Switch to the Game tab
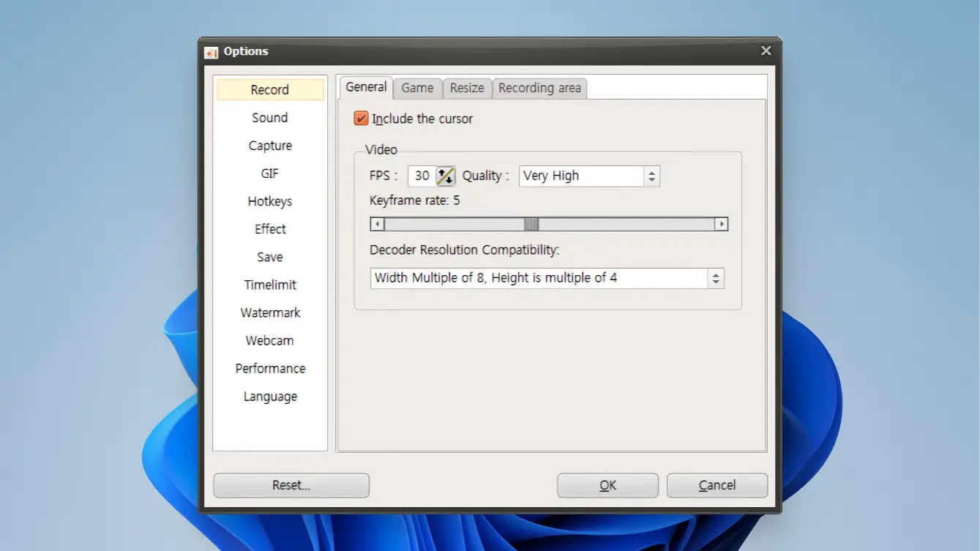Screen dimensions: 980x551 417,89
